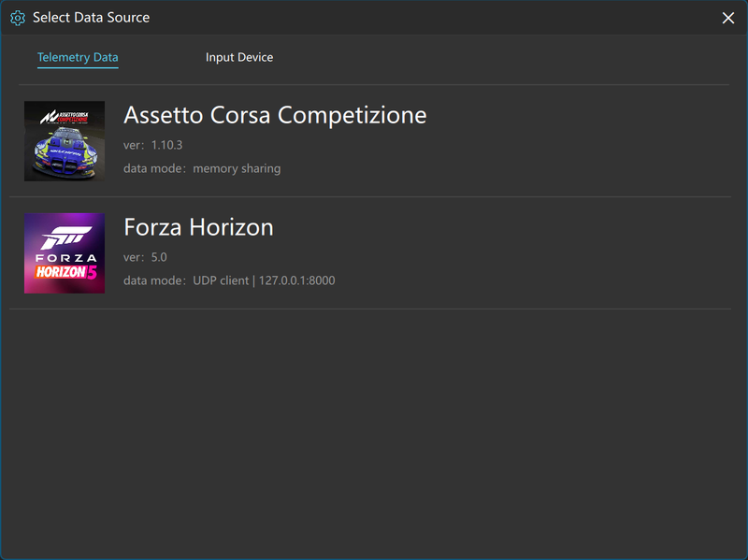This screenshot has width=748, height=560.
Task: Click the memory sharing data mode label
Action: (x=237, y=169)
